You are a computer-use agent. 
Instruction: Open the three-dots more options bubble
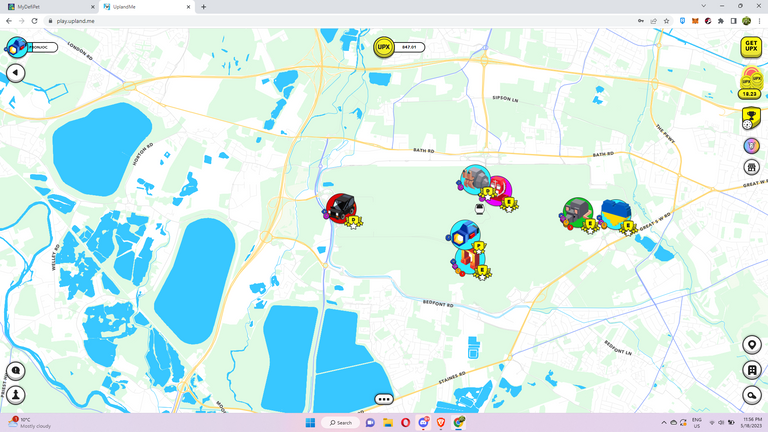(x=384, y=399)
